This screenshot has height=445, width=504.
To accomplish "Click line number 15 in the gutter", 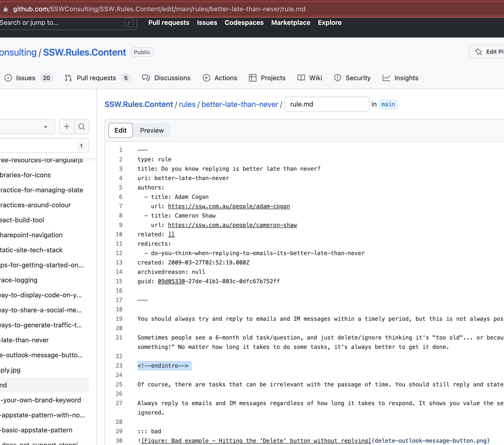I will 119,281.
